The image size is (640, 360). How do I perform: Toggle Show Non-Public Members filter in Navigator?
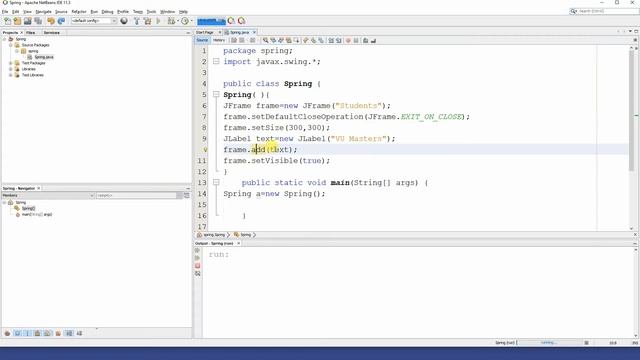coord(38,333)
